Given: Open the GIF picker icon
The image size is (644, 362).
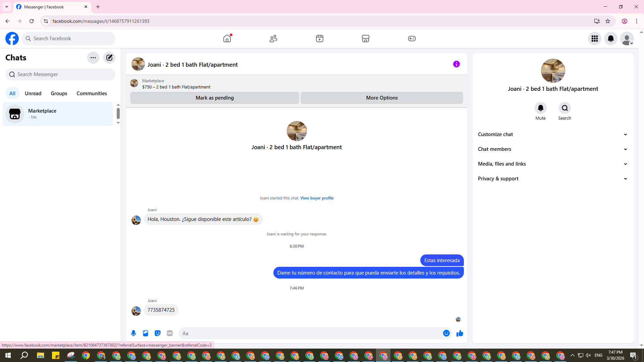Looking at the screenshot, I should click(170, 333).
